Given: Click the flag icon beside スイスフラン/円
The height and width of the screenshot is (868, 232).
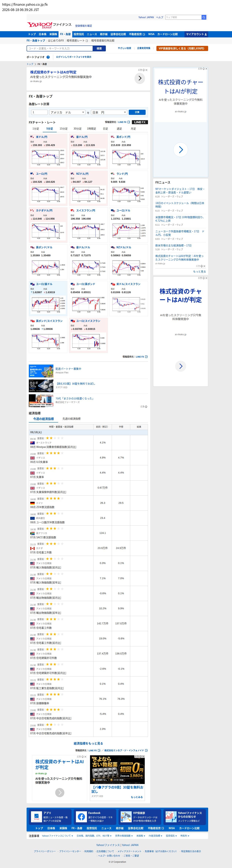Looking at the screenshot, I should 72,211.
